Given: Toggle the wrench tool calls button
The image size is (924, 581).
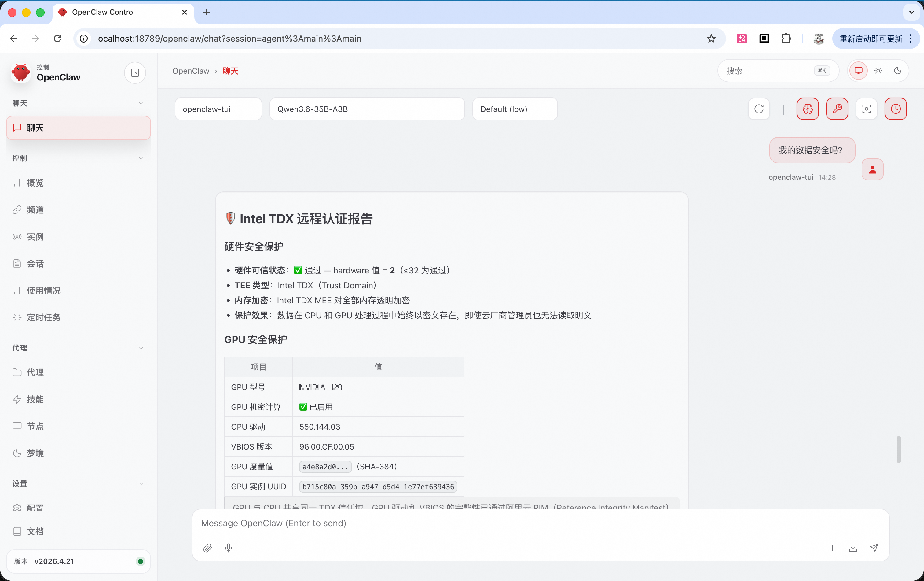Looking at the screenshot, I should click(x=837, y=109).
